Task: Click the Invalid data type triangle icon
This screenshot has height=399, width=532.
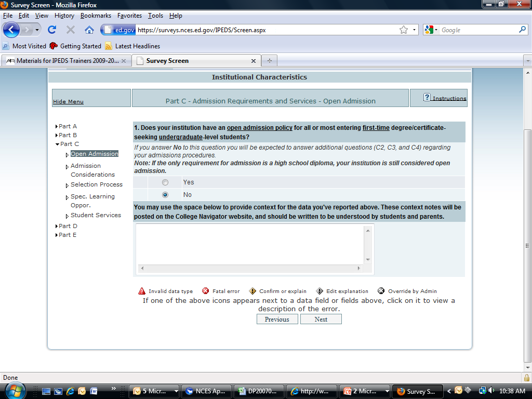Action: [x=142, y=291]
